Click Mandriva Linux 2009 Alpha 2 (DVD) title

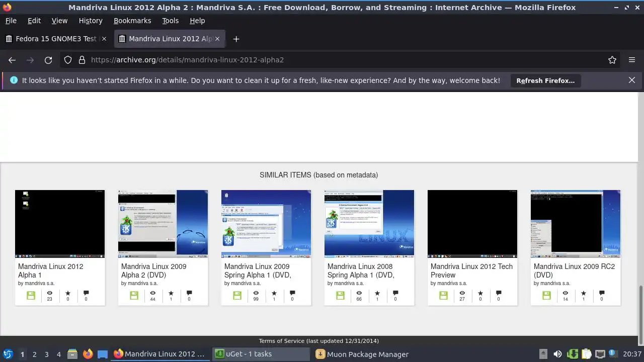154,270
